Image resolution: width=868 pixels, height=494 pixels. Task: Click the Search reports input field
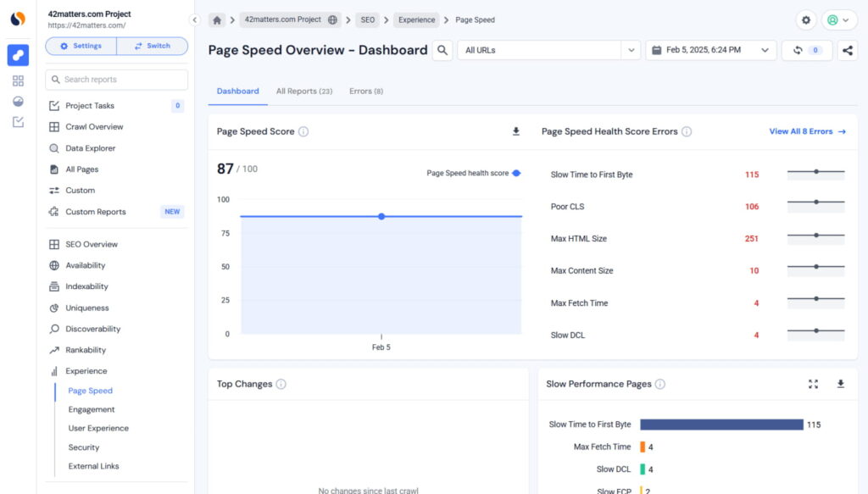pyautogui.click(x=117, y=80)
